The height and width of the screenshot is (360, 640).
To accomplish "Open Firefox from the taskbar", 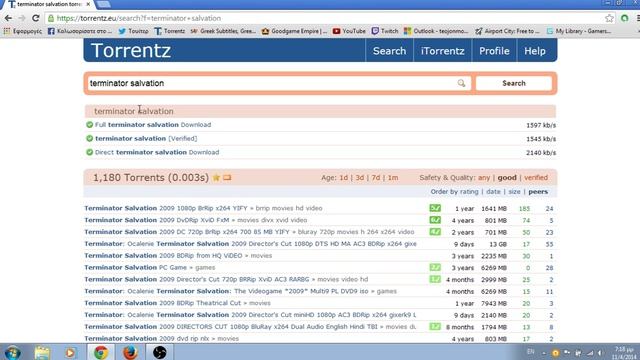I will (130, 353).
